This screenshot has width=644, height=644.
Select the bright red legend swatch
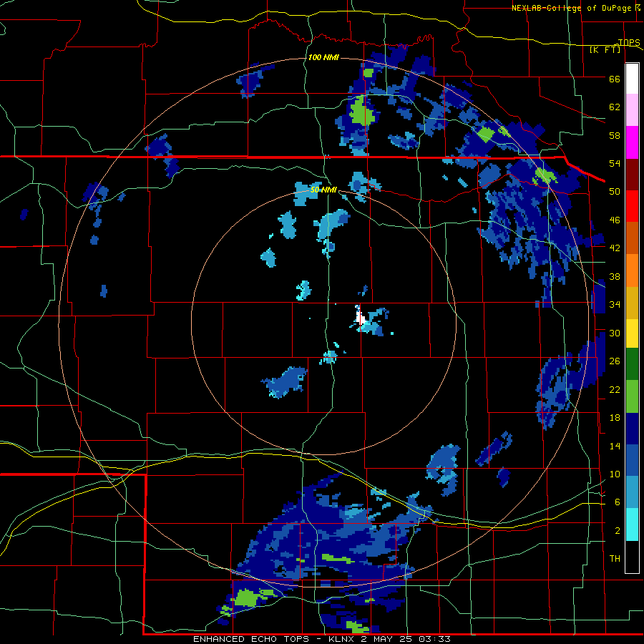(632, 206)
